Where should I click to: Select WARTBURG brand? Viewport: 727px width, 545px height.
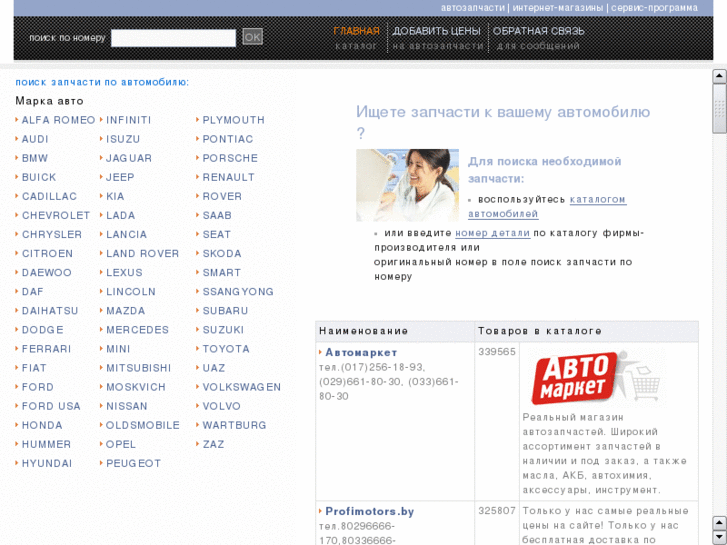[x=234, y=425]
